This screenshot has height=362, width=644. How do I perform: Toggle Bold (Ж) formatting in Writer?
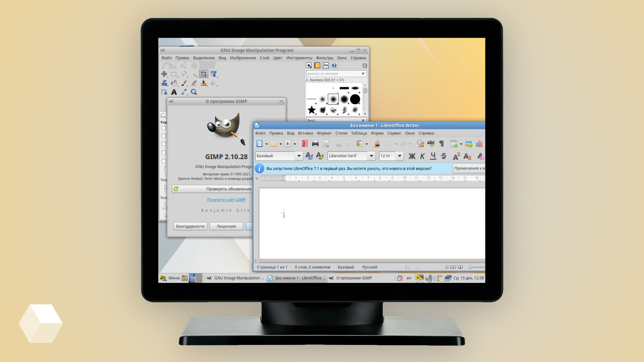point(412,156)
